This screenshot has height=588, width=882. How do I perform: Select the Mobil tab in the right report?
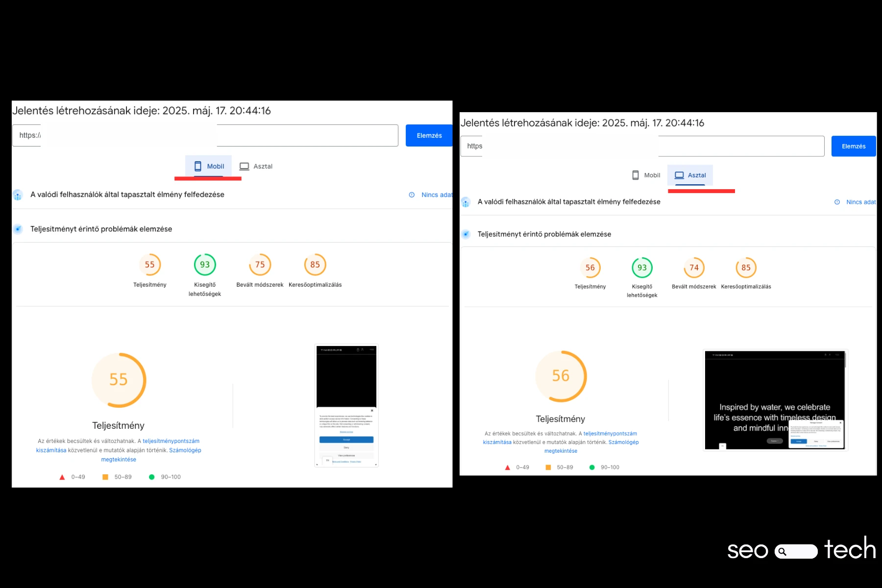(x=646, y=175)
